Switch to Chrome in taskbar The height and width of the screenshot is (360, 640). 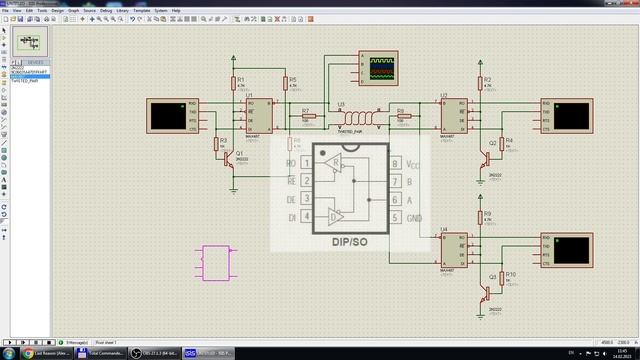point(47,353)
